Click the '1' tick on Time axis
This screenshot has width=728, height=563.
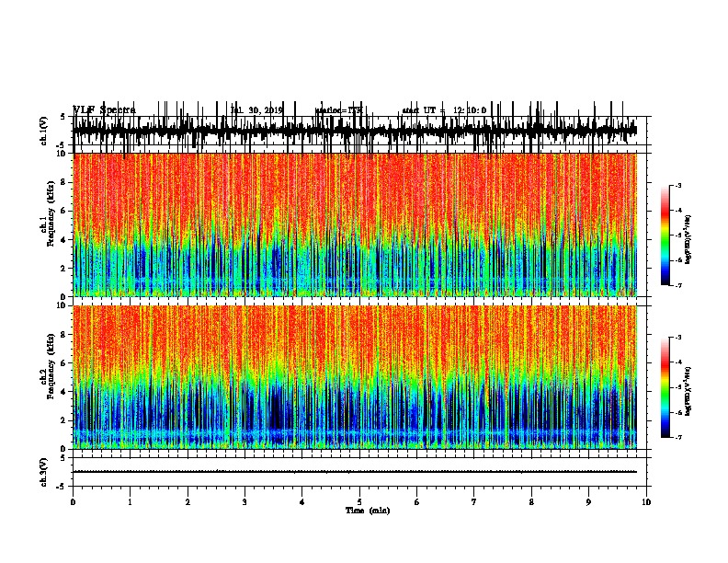pyautogui.click(x=131, y=502)
